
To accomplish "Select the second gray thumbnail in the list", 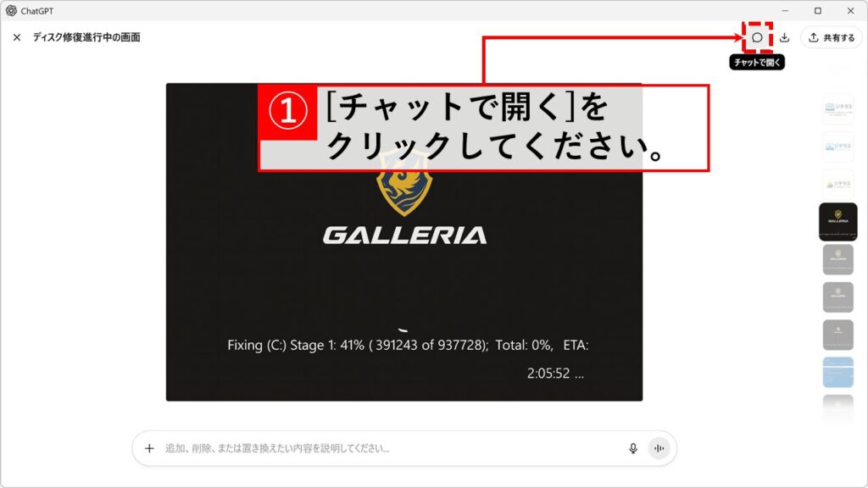I will click(837, 297).
